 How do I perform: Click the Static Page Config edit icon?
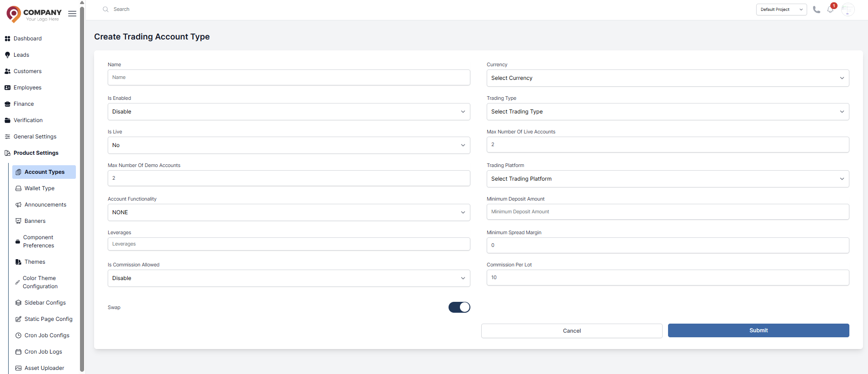tap(18, 319)
